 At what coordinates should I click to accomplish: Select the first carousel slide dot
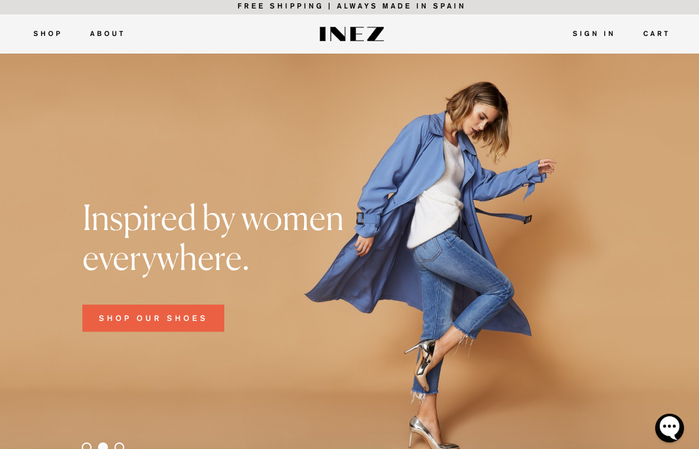tap(87, 445)
